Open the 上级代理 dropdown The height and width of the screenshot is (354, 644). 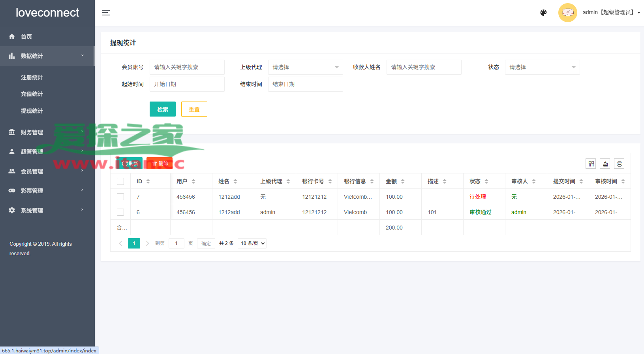tap(305, 67)
